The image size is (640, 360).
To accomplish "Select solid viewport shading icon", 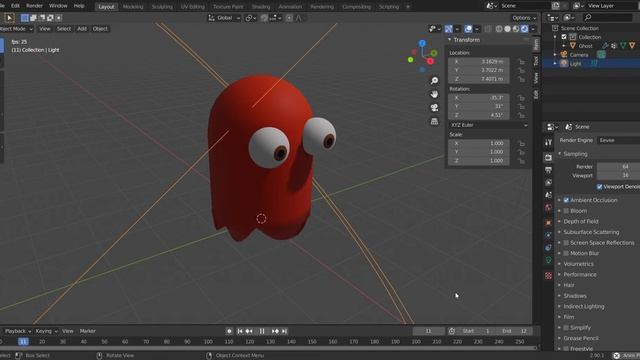I will (507, 29).
